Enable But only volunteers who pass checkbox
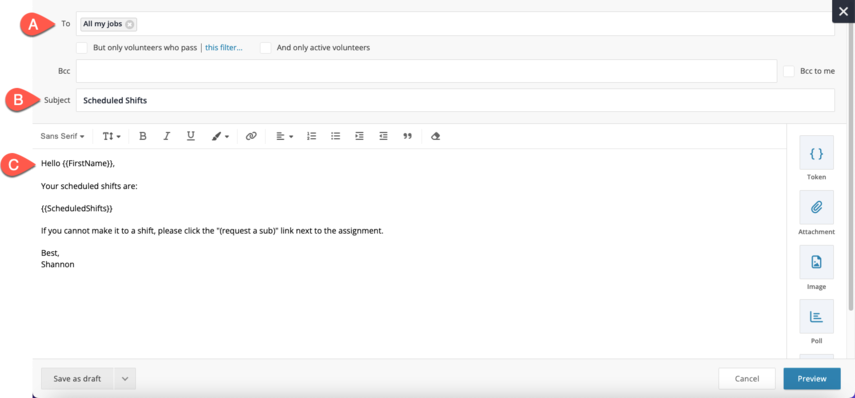 (82, 48)
